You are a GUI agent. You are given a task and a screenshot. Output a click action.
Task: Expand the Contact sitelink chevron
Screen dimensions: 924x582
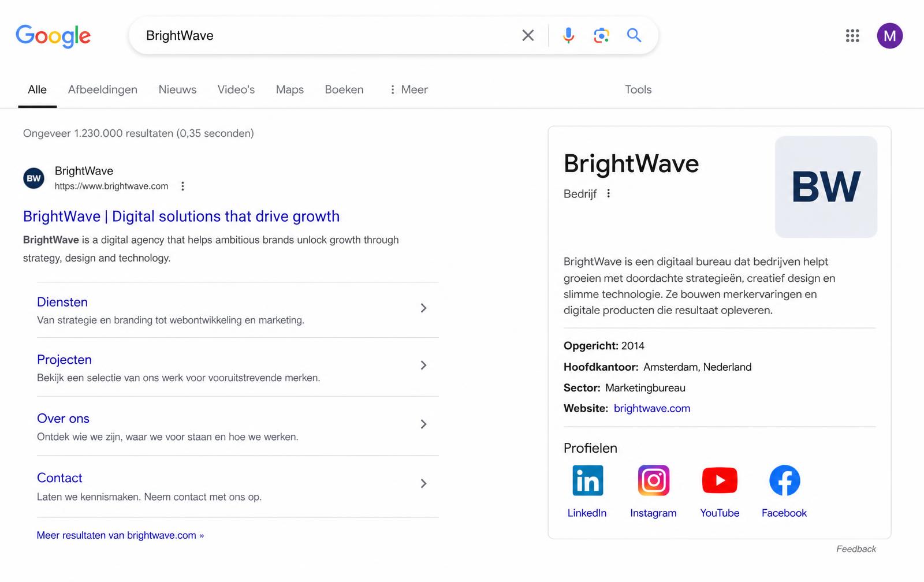click(x=423, y=484)
